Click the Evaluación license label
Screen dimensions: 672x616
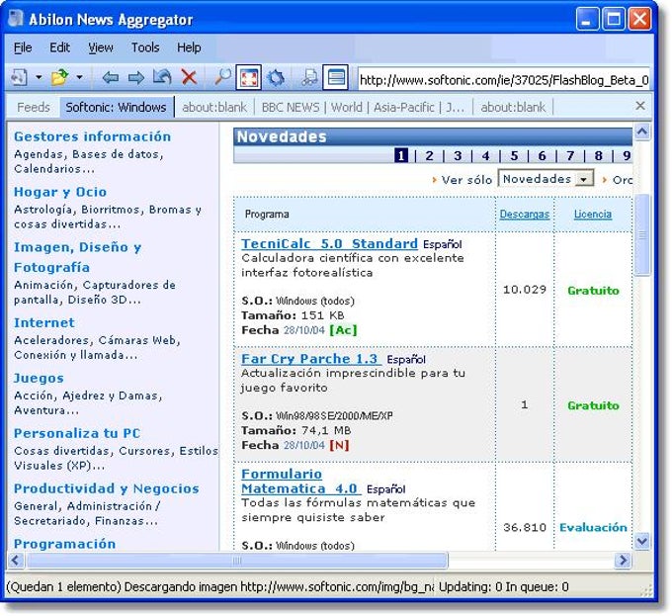click(x=593, y=527)
